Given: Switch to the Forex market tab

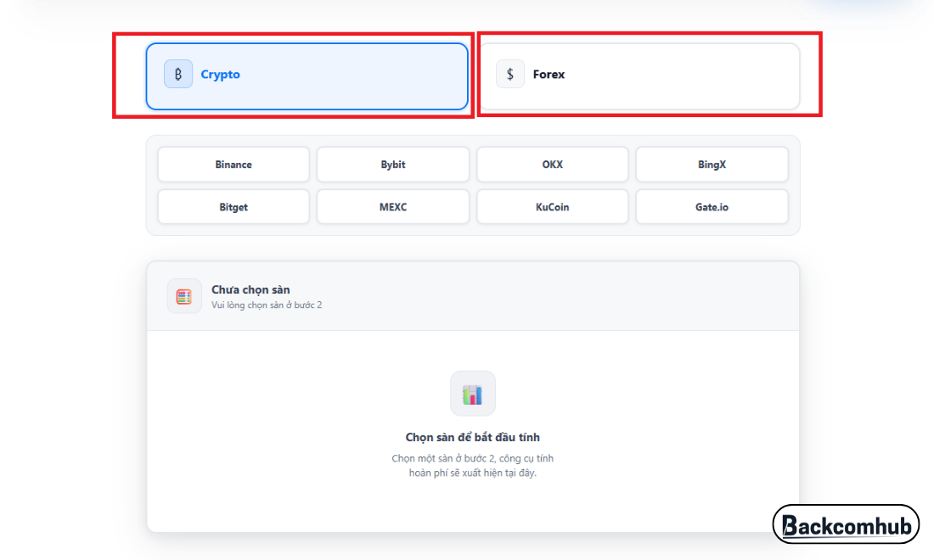Looking at the screenshot, I should point(639,76).
